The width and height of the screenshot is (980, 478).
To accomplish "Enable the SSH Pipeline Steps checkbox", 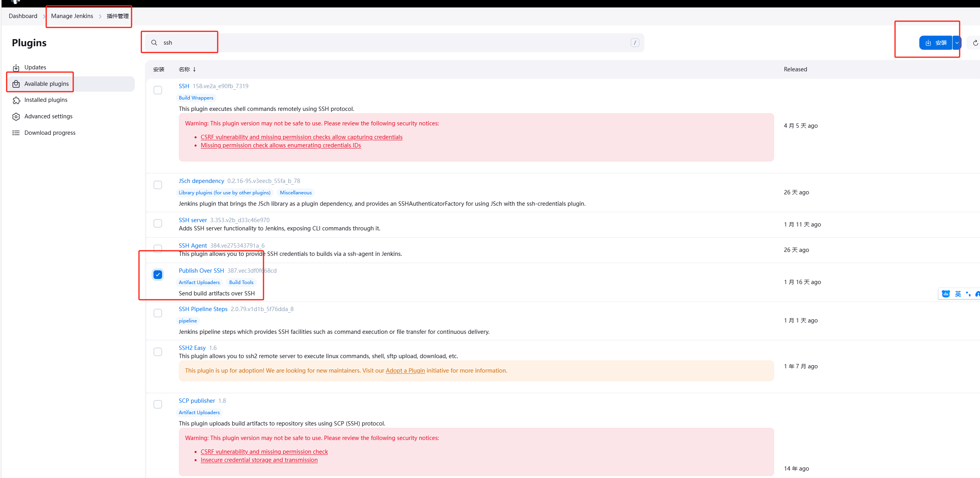I will point(158,313).
